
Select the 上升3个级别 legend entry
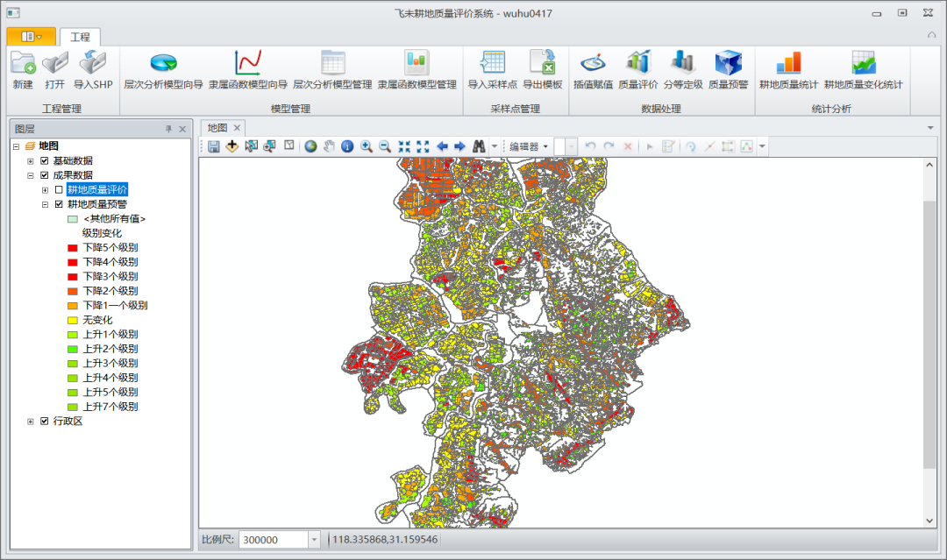pyautogui.click(x=110, y=364)
